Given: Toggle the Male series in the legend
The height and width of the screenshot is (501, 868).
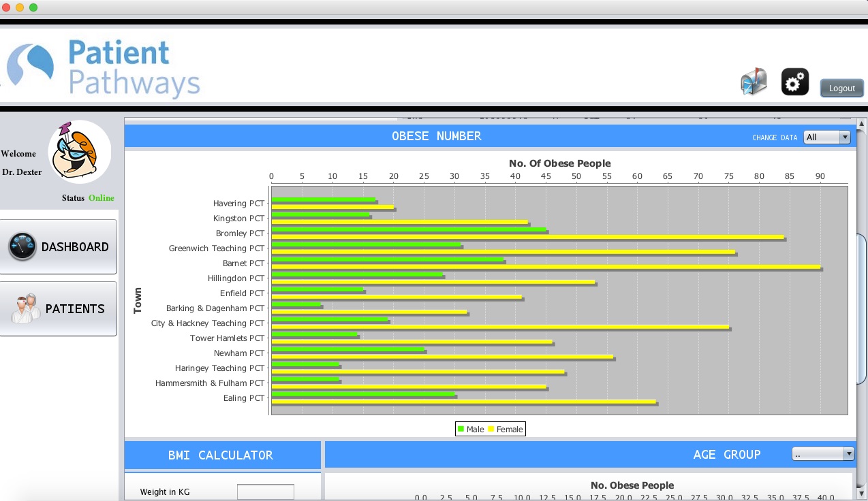Looking at the screenshot, I should pos(474,429).
